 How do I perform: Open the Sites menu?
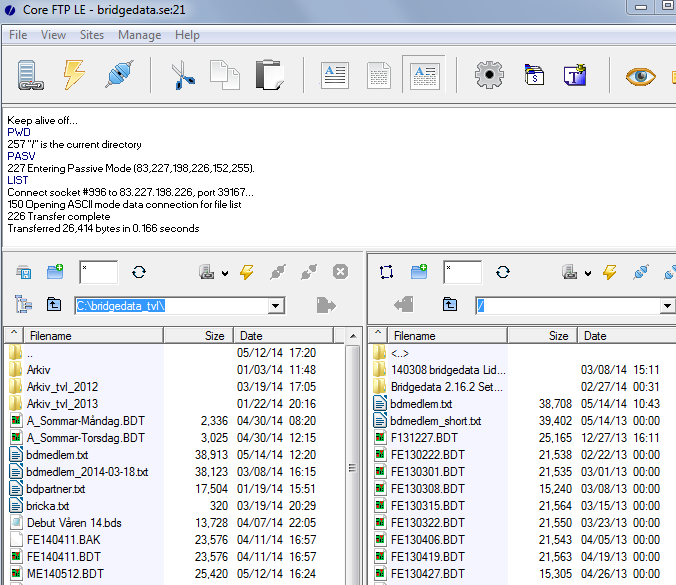point(92,35)
